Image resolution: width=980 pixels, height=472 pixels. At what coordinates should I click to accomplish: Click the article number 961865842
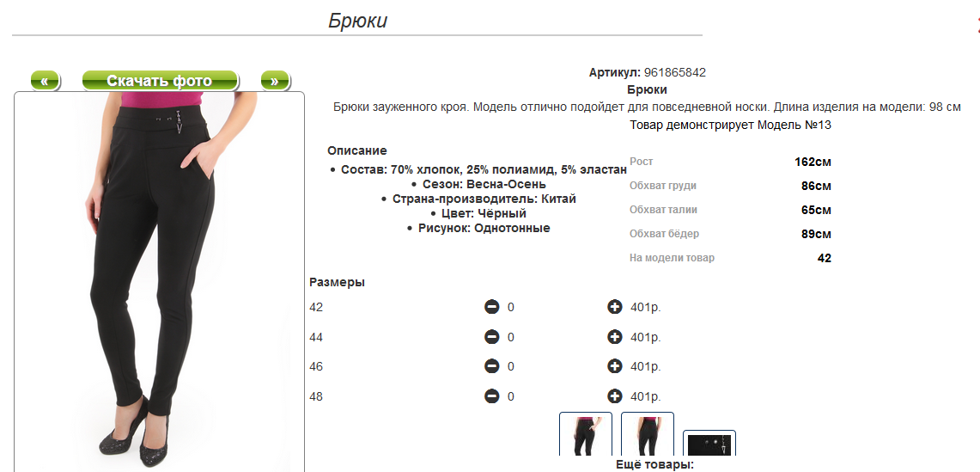674,73
